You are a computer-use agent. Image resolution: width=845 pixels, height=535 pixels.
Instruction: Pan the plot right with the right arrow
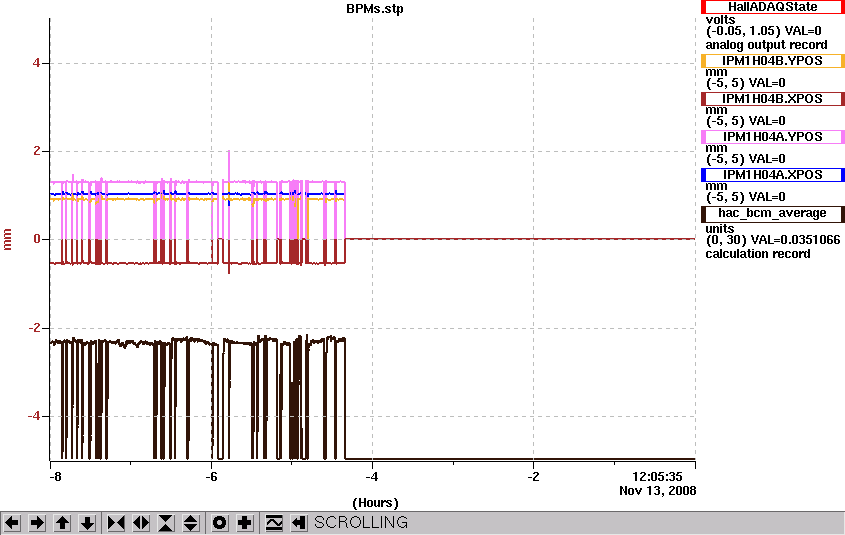(37, 523)
